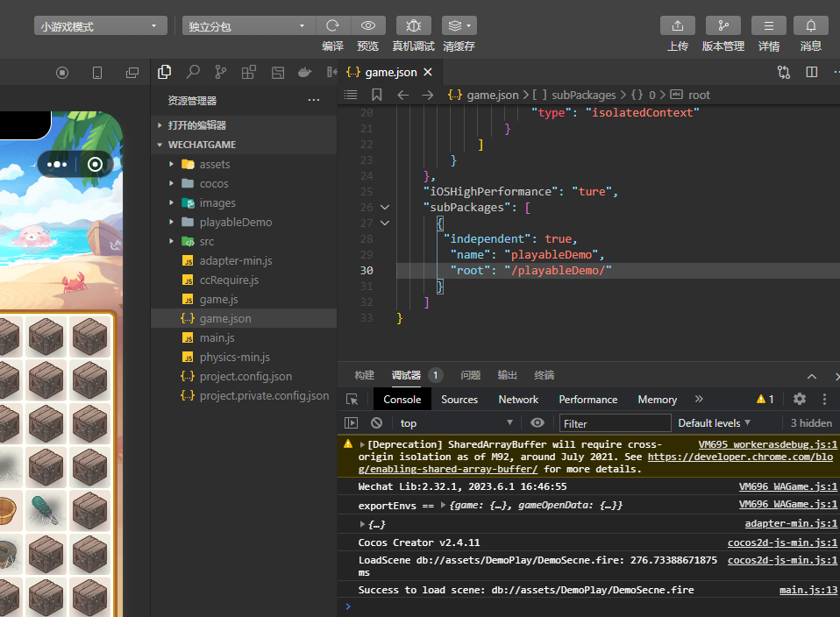Switch to the 终端 panel tab
The height and width of the screenshot is (617, 840).
544,375
